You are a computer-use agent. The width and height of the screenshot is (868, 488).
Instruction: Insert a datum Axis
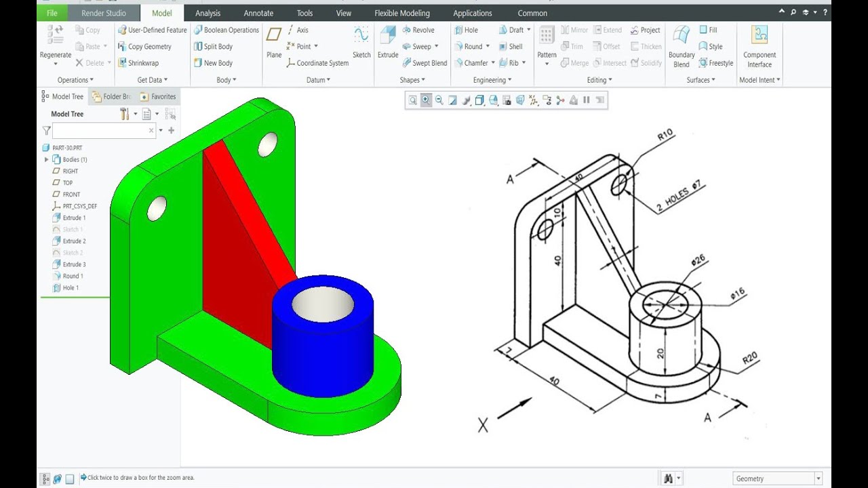pos(297,30)
